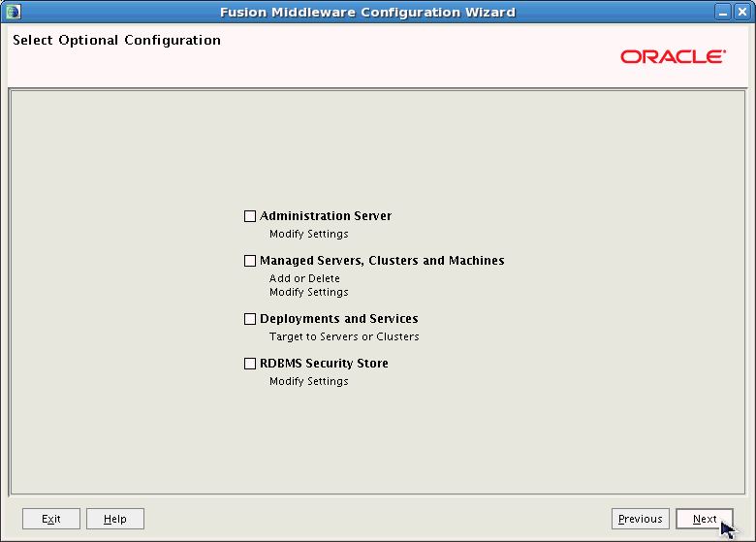
Task: Go back with the Previous button
Action: (640, 519)
